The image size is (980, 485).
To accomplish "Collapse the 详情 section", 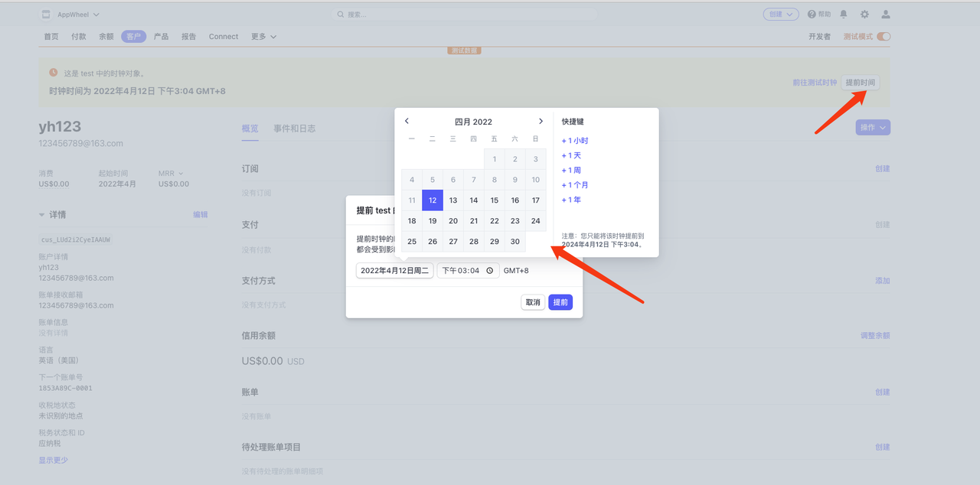I will point(42,215).
